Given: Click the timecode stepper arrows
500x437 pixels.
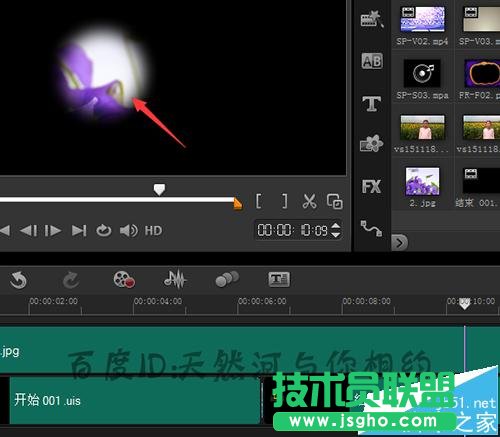Looking at the screenshot, I should 336,230.
